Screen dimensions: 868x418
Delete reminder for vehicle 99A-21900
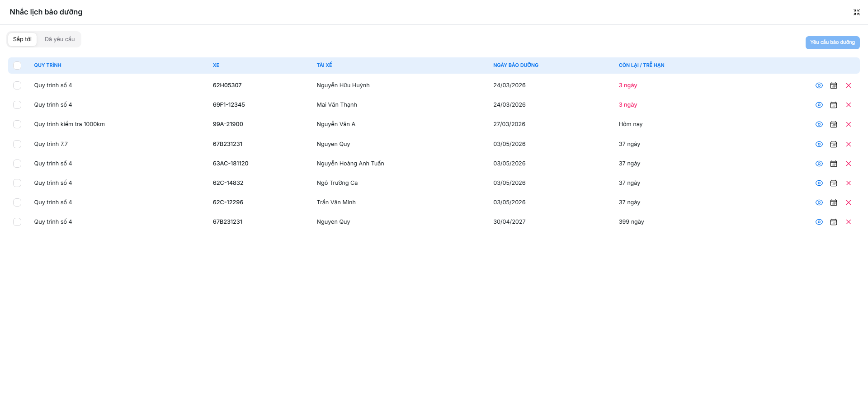click(849, 124)
